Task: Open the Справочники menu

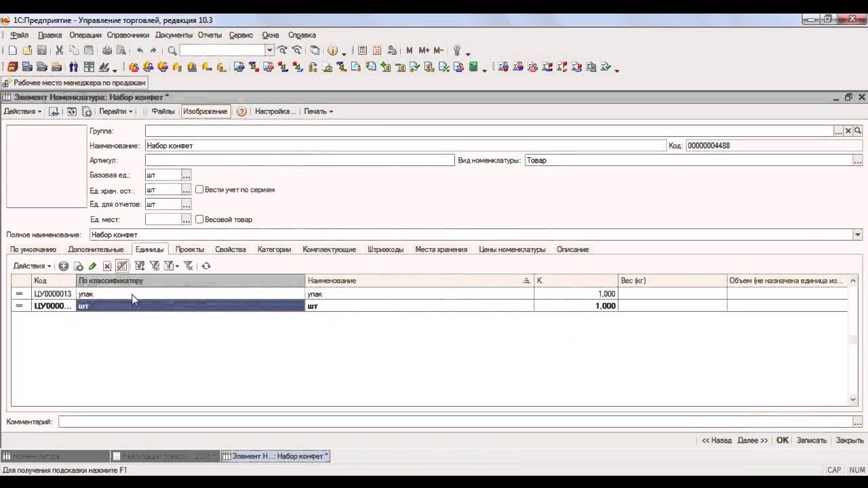Action: [128, 35]
